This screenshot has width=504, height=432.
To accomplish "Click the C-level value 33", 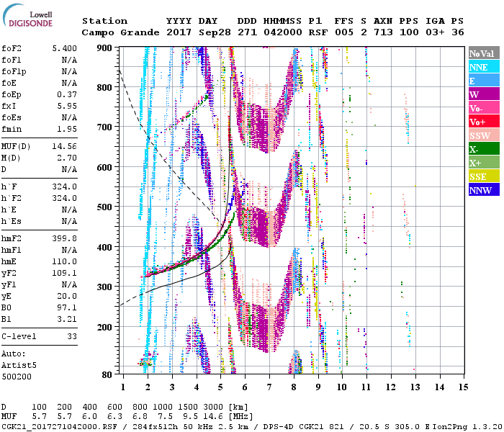I will click(72, 336).
